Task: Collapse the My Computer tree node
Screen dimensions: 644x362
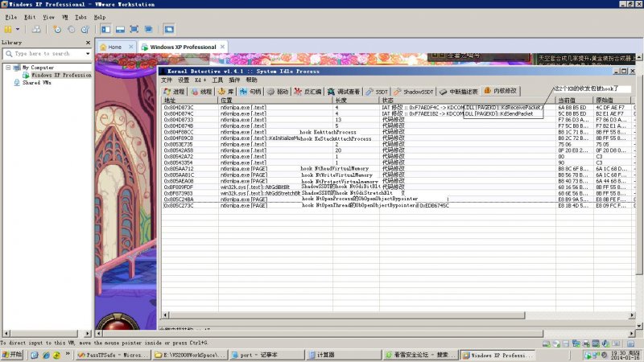Action: coord(8,68)
